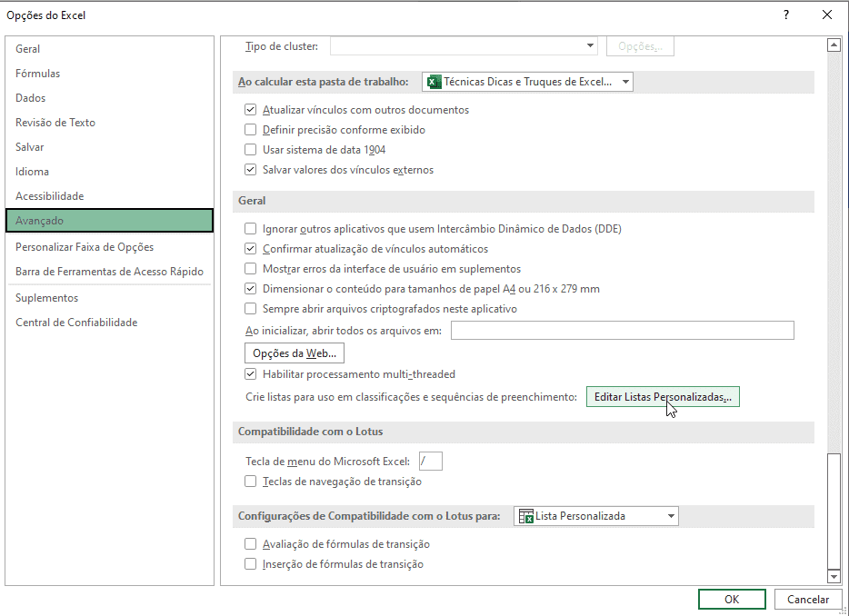
Task: Click the help question mark icon
Action: pos(786,15)
